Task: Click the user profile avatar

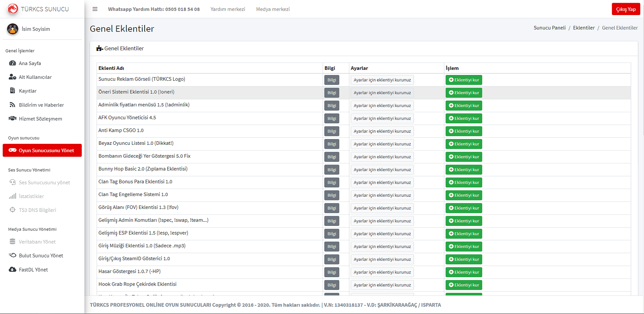Action: point(13,29)
